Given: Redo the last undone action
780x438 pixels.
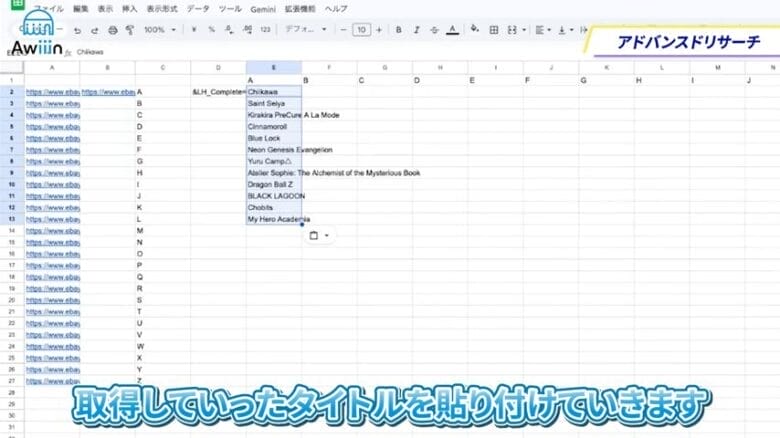Looking at the screenshot, I should pyautogui.click(x=95, y=30).
